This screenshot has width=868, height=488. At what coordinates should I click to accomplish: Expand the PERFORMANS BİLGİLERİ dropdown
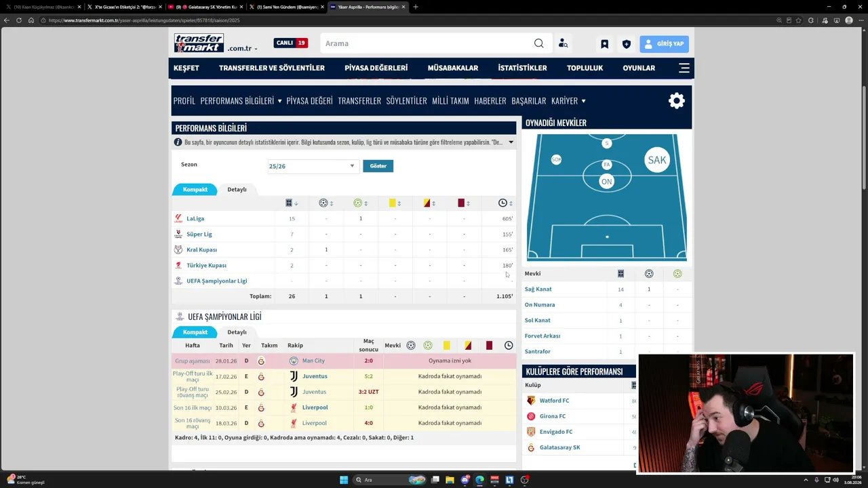point(241,101)
